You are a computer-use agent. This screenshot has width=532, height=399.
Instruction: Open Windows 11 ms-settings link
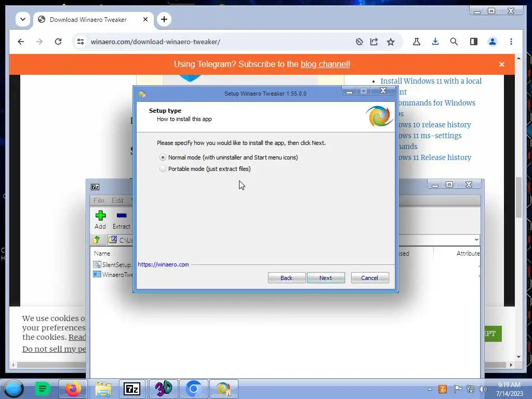coord(431,136)
